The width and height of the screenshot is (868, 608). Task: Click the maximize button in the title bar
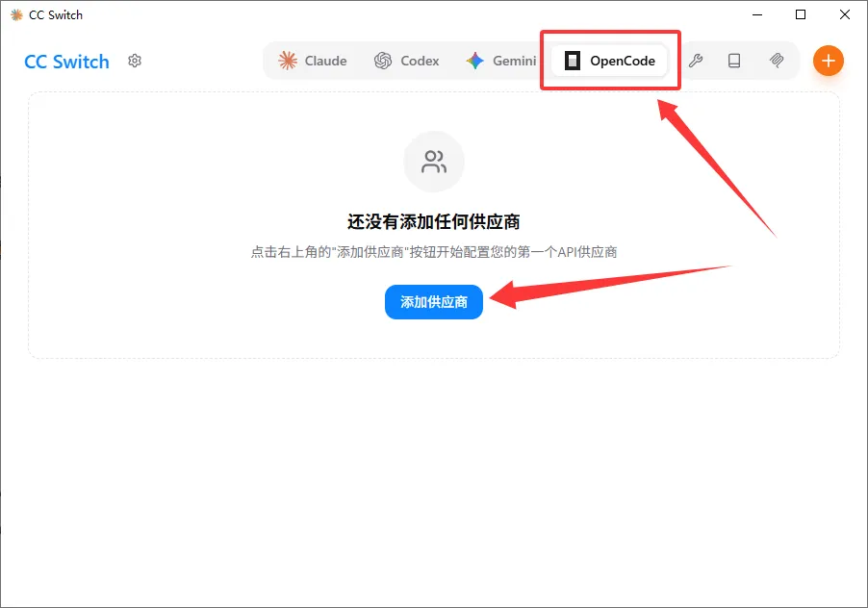coord(801,14)
